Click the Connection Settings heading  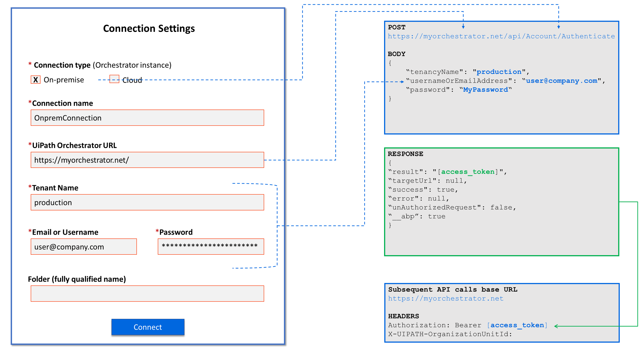(x=149, y=28)
